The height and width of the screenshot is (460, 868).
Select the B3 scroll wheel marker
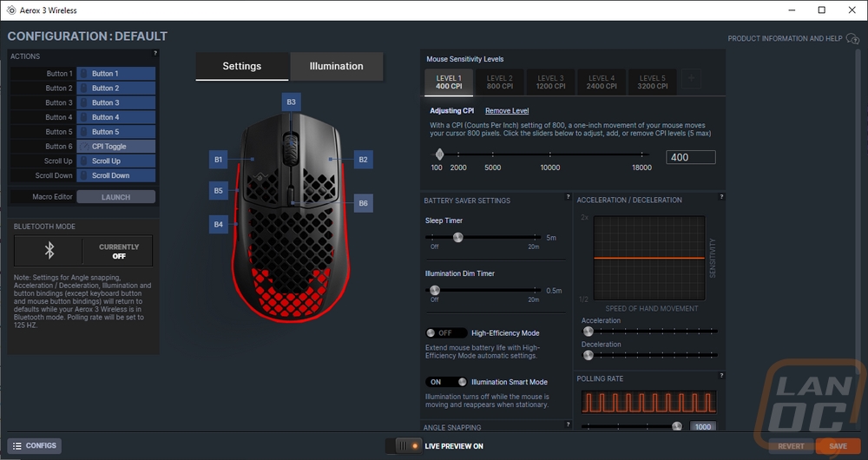[x=291, y=102]
